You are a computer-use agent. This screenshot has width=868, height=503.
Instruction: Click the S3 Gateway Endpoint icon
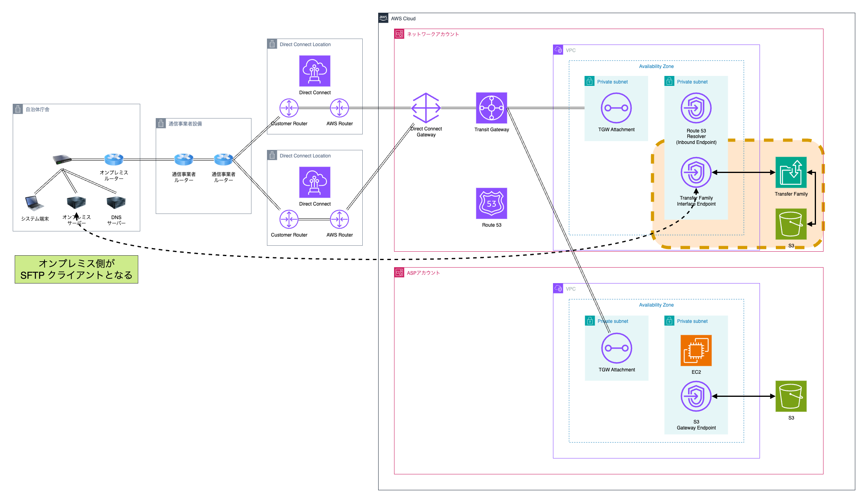coord(696,396)
